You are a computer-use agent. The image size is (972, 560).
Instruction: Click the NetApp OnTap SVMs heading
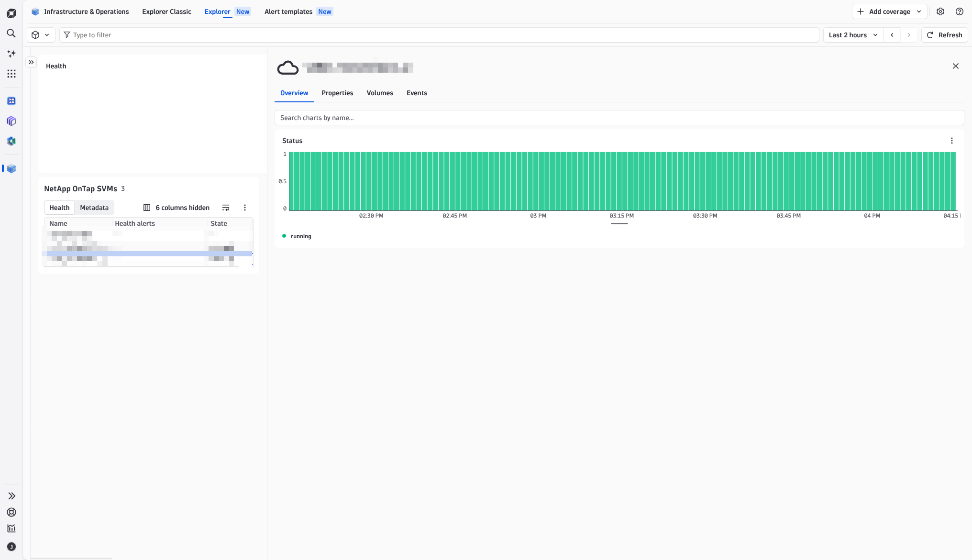click(x=80, y=188)
